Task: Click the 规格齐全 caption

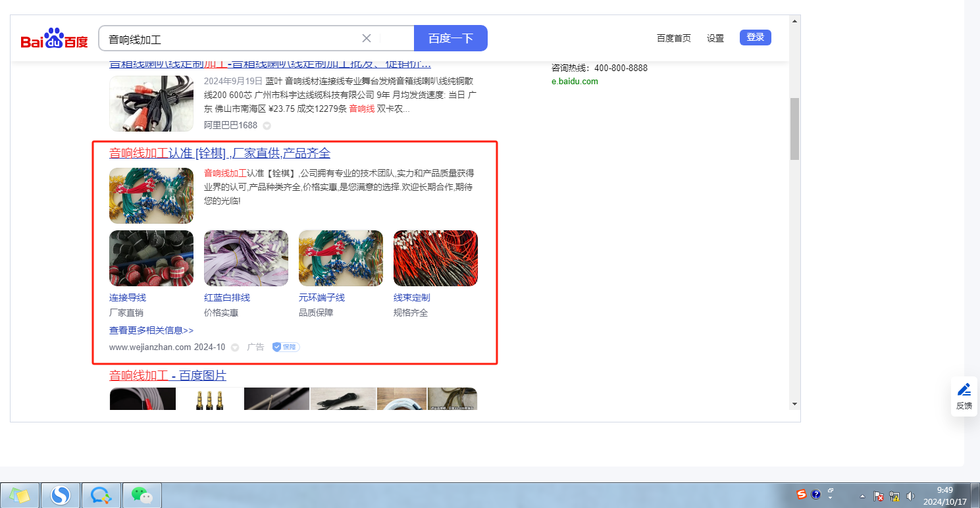Action: tap(411, 313)
